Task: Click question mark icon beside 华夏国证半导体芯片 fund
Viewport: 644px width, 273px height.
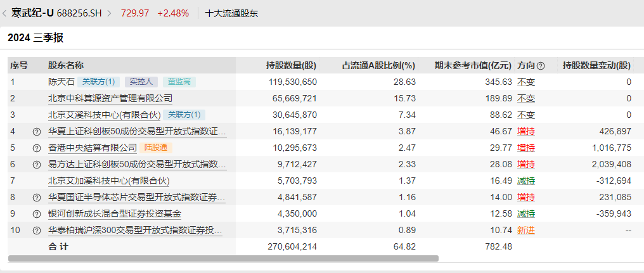Action: (x=36, y=198)
